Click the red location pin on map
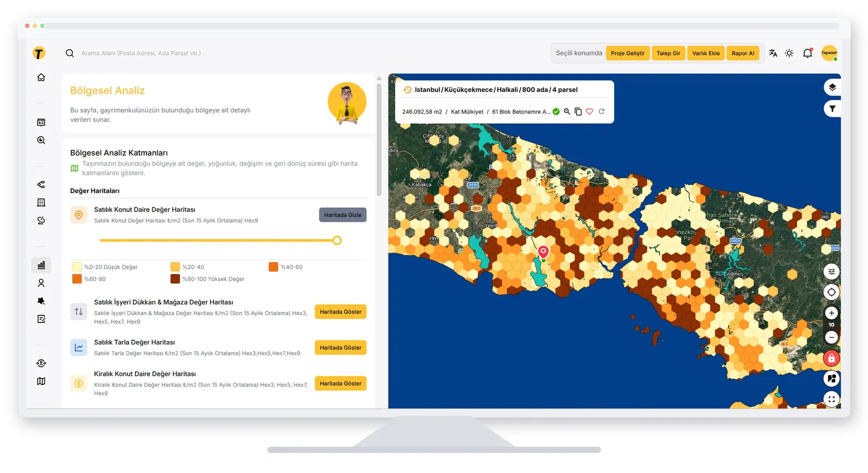This screenshot has height=473, width=868. coord(543,251)
